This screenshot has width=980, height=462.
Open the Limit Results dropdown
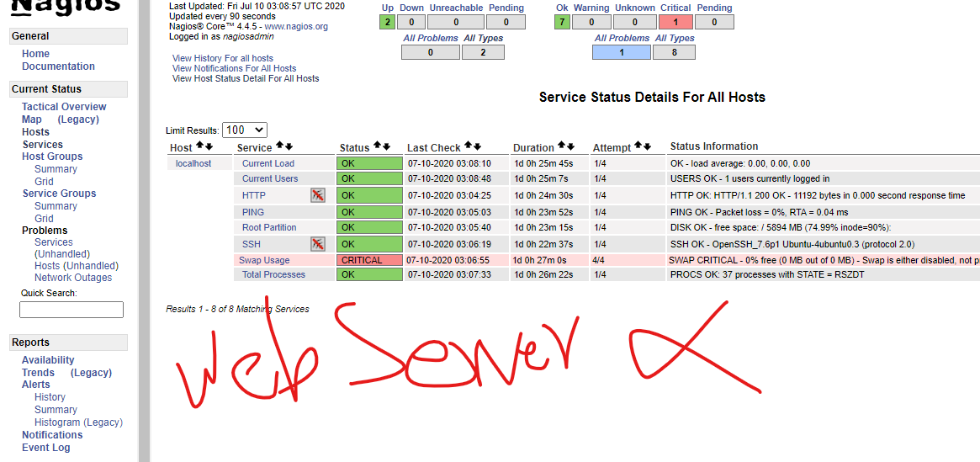[x=245, y=130]
